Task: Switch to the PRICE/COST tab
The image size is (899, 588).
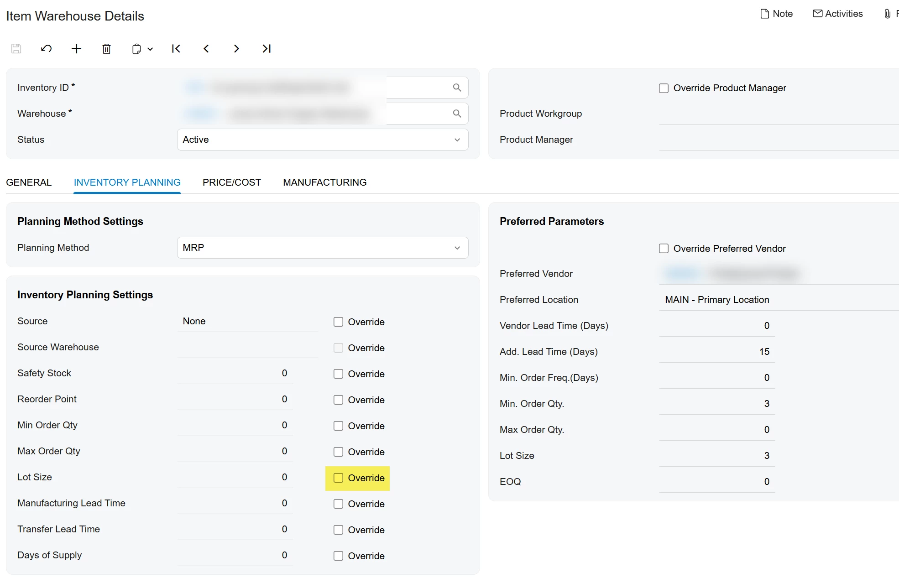Action: [231, 182]
